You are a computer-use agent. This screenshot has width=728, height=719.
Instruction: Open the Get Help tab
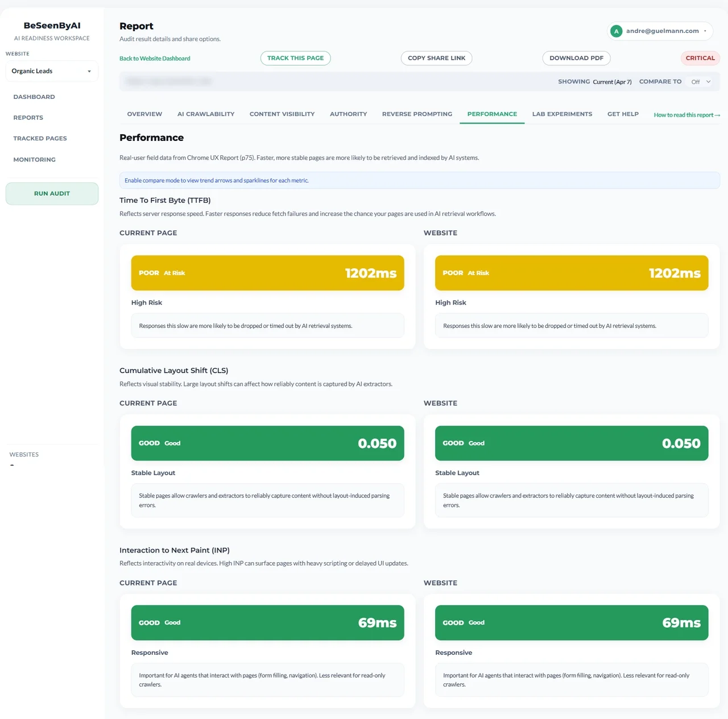coord(623,114)
